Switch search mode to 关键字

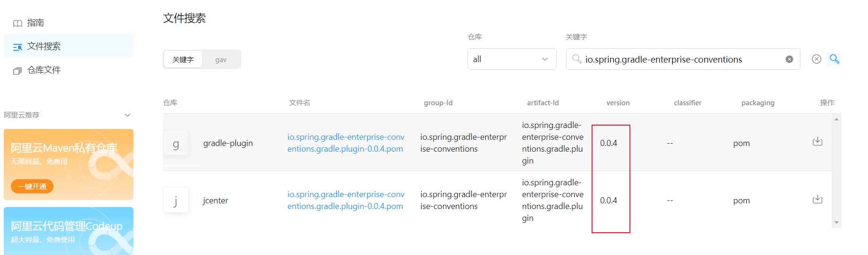[x=183, y=60]
